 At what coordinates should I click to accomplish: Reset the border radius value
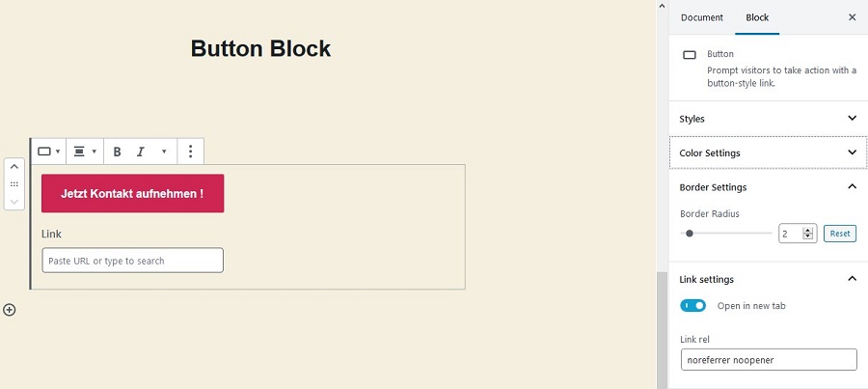(840, 234)
